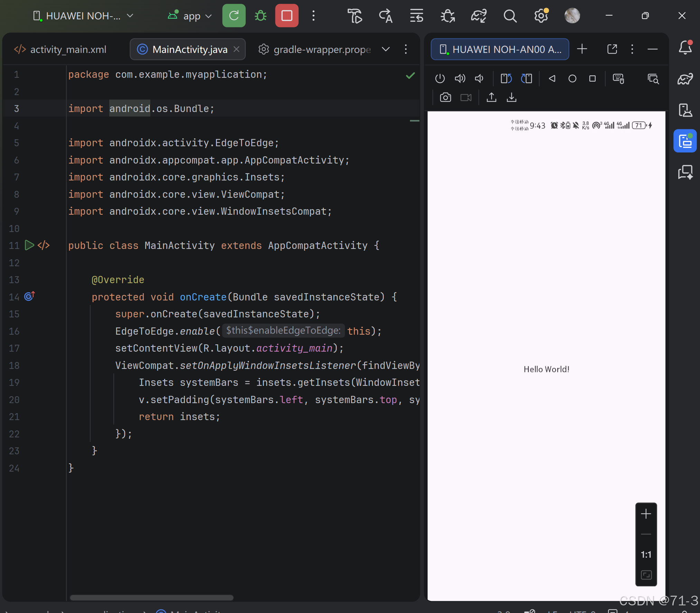Click the Debug app bug icon
The height and width of the screenshot is (613, 700).
[x=260, y=16]
